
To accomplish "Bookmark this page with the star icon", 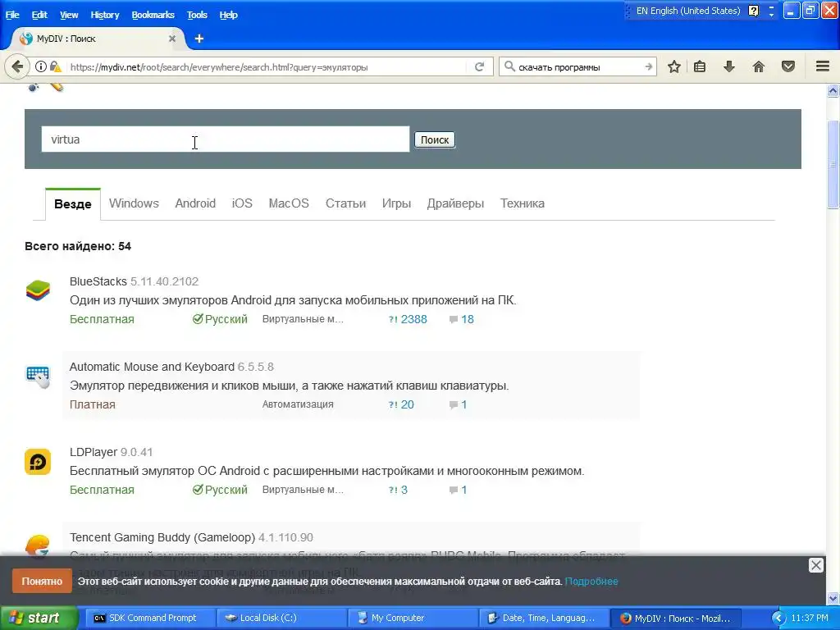I will [674, 67].
